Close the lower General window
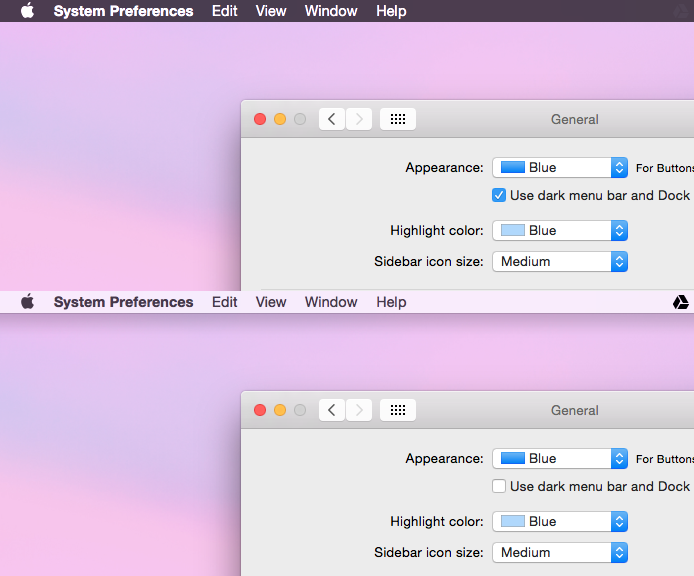 point(260,410)
